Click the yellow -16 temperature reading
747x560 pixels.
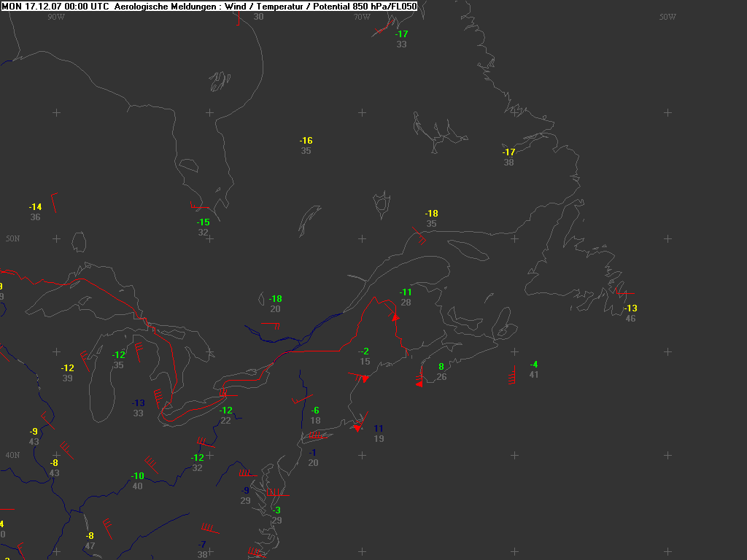306,141
